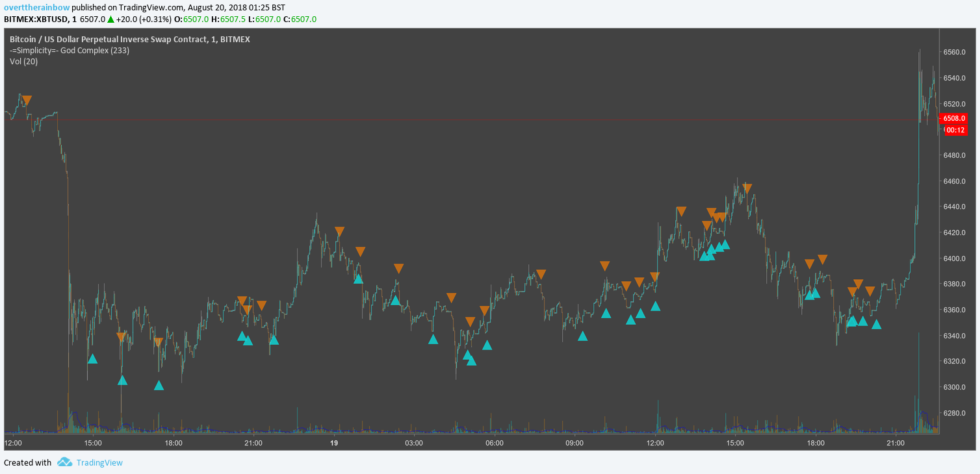Click the 6507.0 last price next to symbol
The height and width of the screenshot is (474, 980).
point(92,19)
